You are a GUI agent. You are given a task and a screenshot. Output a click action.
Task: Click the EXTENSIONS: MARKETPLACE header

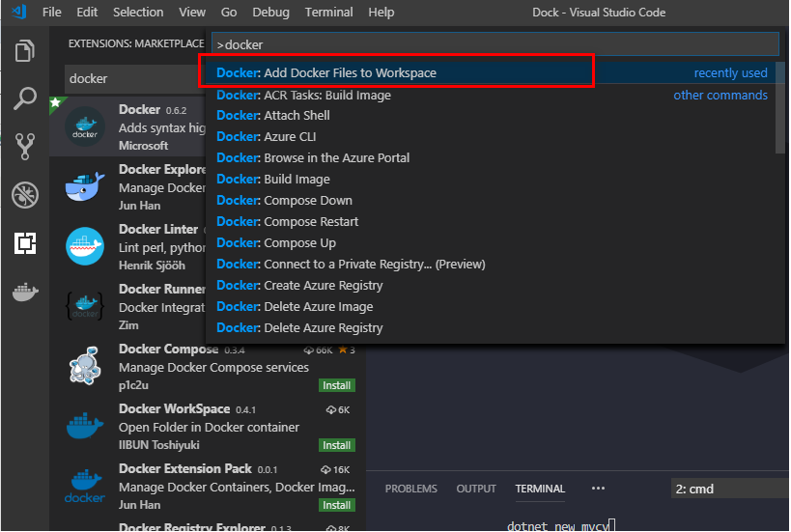[136, 43]
